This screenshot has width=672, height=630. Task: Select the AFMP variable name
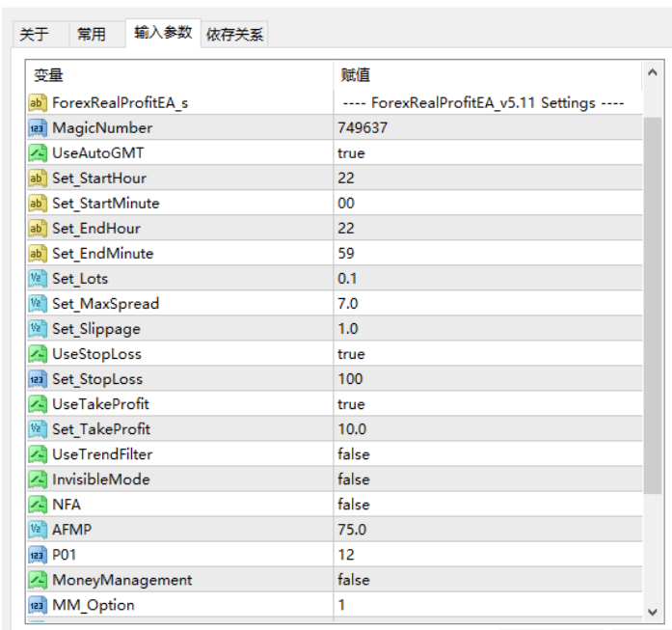pyautogui.click(x=71, y=530)
